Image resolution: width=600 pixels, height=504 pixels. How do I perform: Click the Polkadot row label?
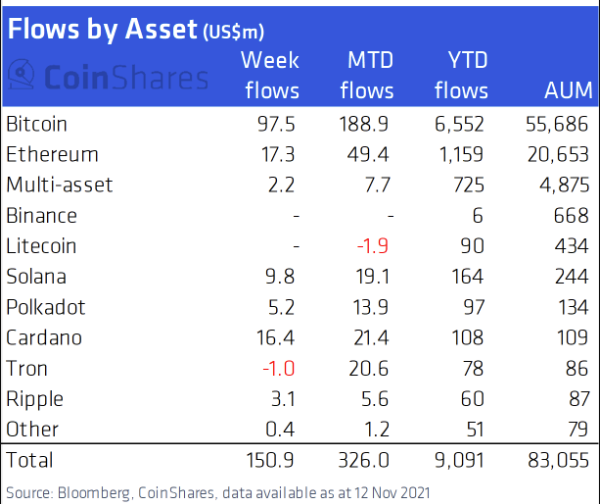[46, 307]
